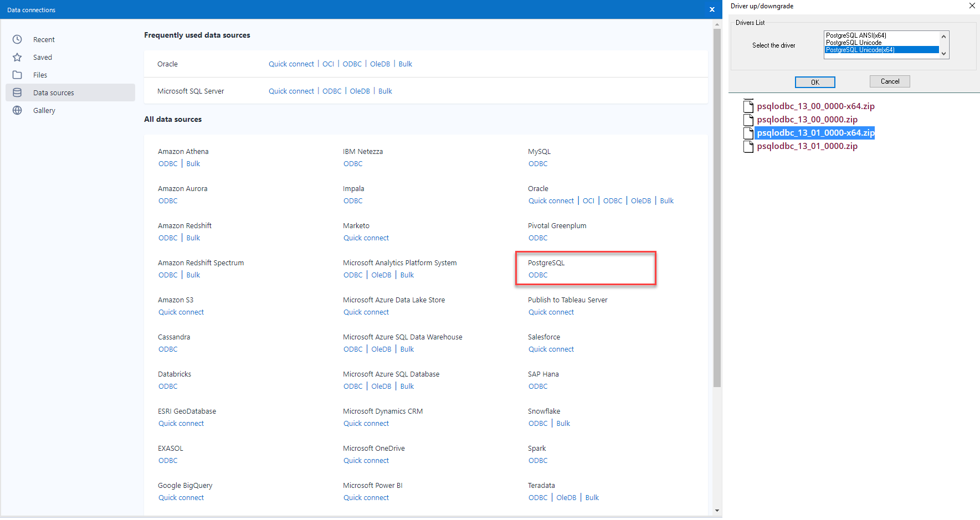This screenshot has width=980, height=520.
Task: Click Quick connect under ESRI GeoDatabase
Action: pos(181,424)
